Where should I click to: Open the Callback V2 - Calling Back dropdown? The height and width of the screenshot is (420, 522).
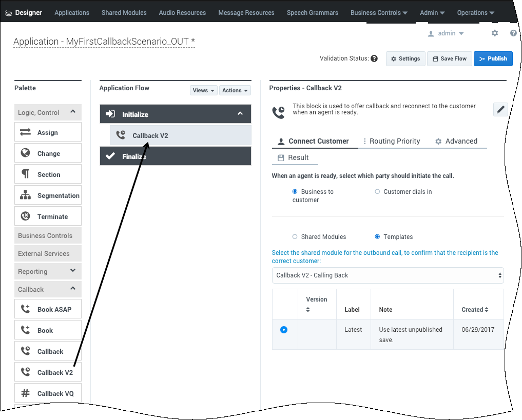pyautogui.click(x=388, y=275)
